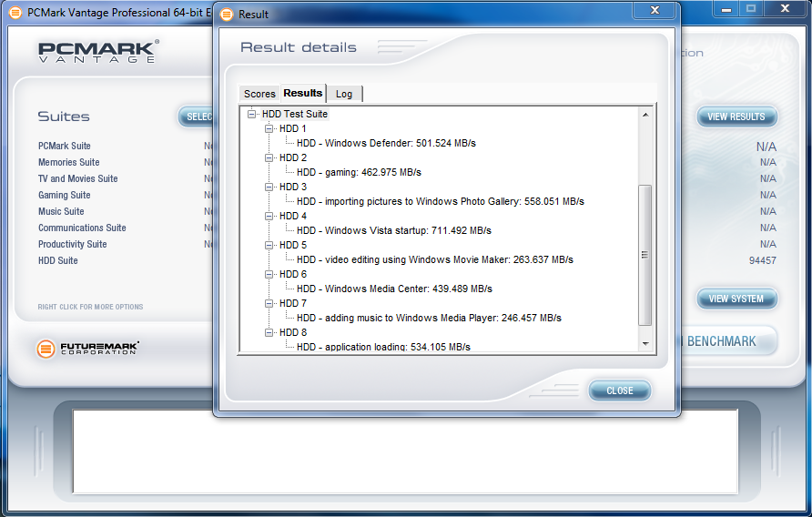
Task: Click the Futuremark Corporation logo
Action: tap(87, 349)
